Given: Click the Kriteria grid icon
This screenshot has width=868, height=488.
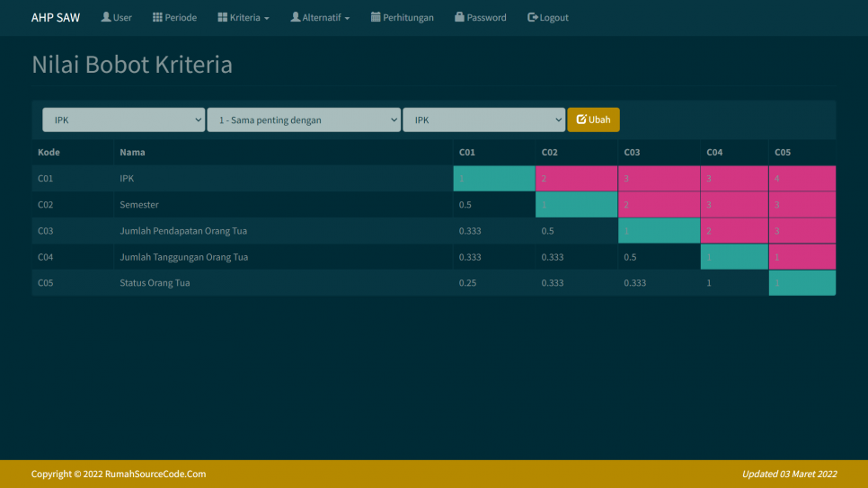Looking at the screenshot, I should coord(222,17).
